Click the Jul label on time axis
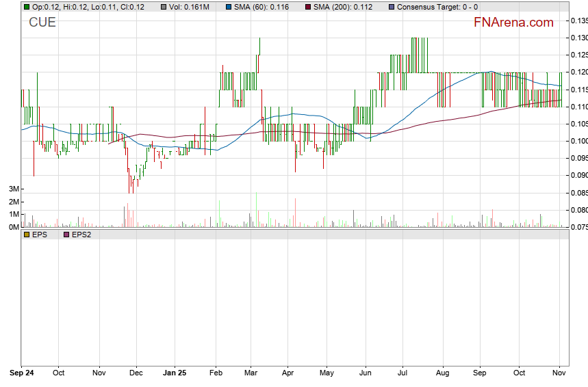 (x=403, y=373)
